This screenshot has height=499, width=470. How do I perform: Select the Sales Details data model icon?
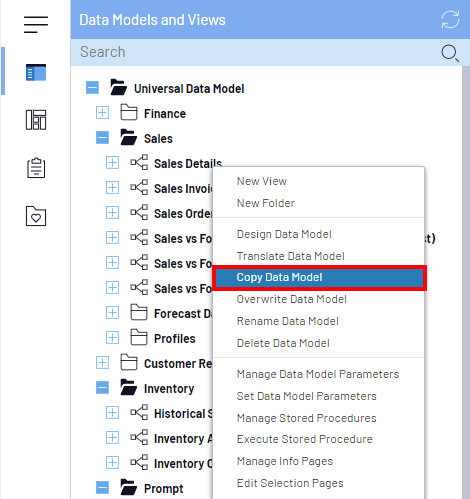point(139,162)
